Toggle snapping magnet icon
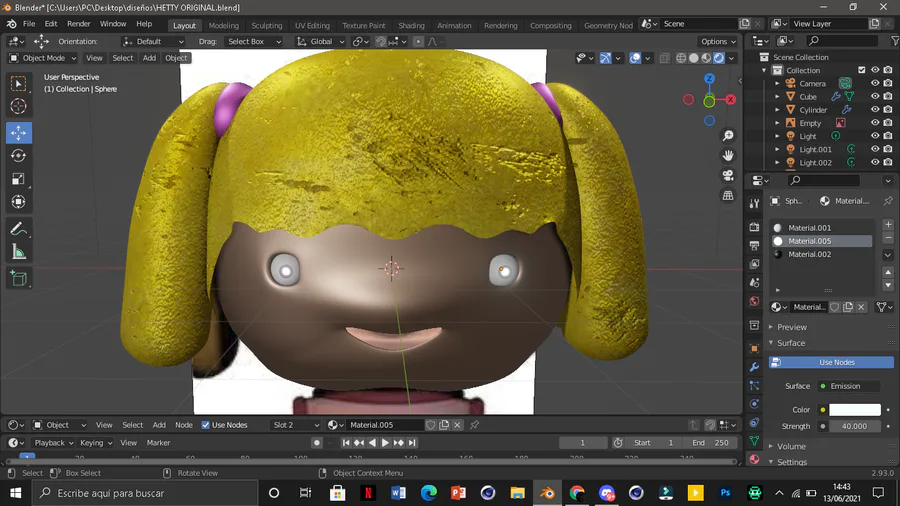Screen dimensions: 900x506 point(381,41)
